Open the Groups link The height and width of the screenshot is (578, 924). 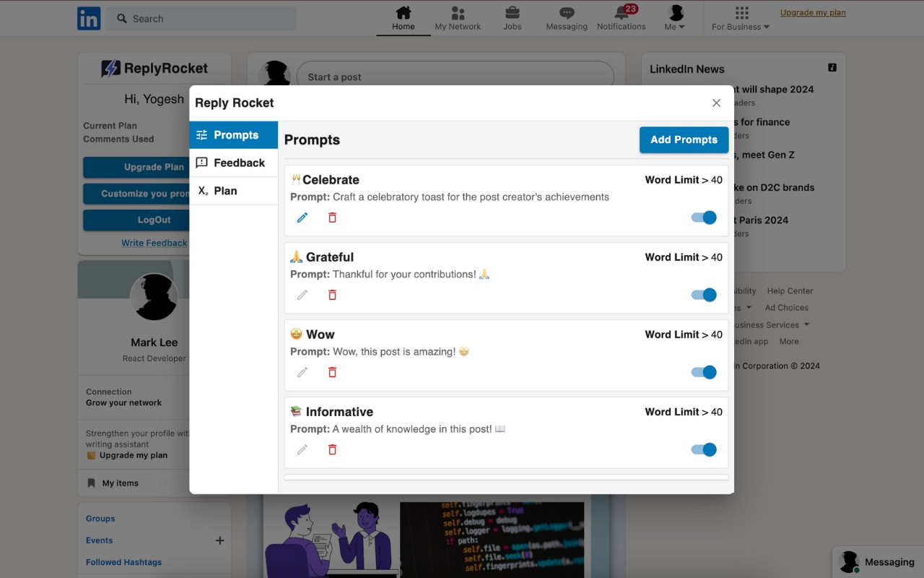[100, 519]
